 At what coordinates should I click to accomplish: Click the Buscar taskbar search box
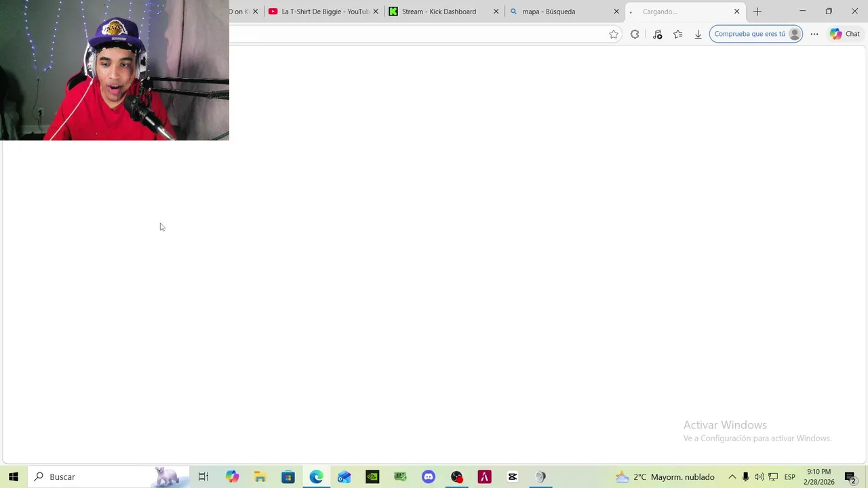coord(108,476)
